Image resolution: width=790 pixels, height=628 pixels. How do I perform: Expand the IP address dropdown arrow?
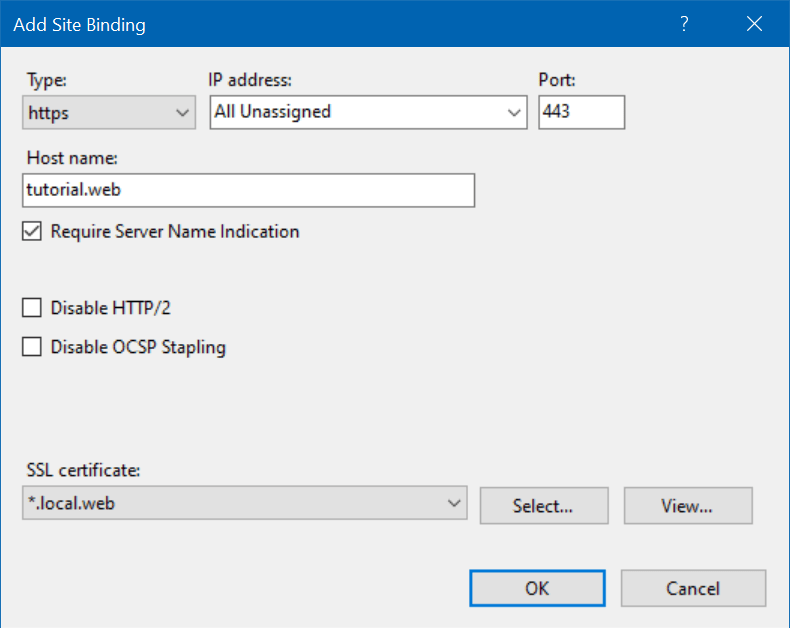[x=515, y=113]
